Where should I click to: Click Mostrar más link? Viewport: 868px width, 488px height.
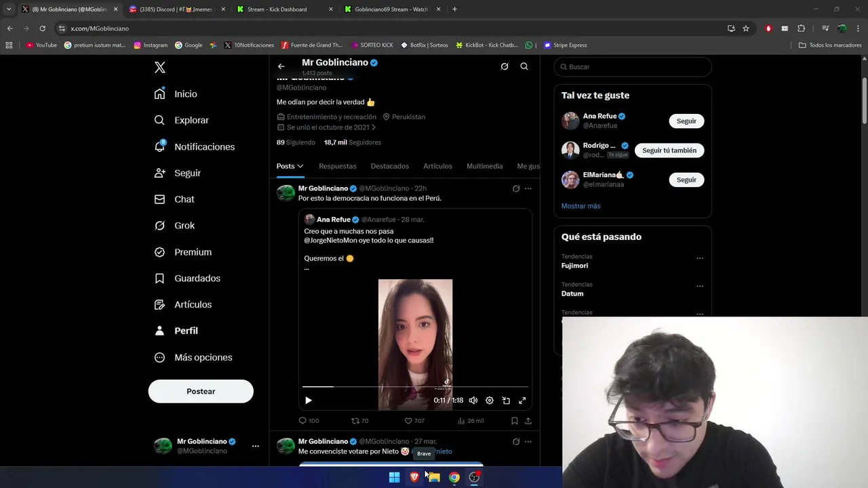580,206
